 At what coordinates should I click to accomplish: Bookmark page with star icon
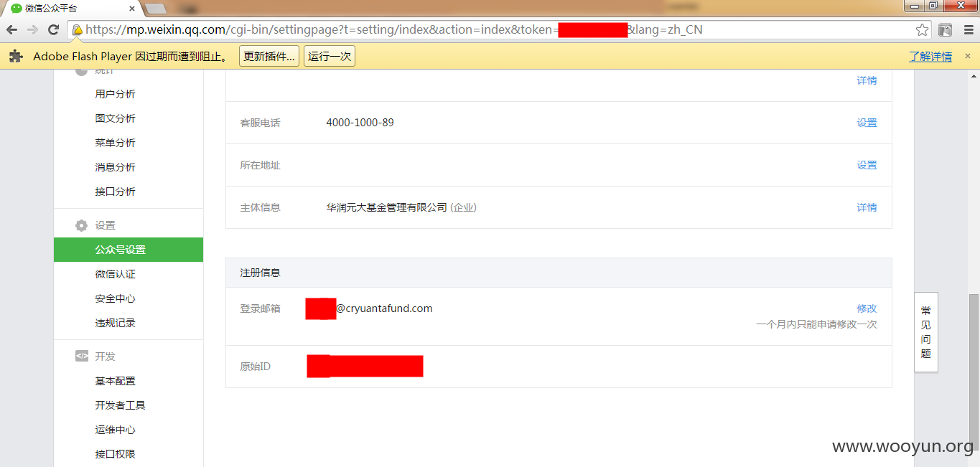(x=923, y=30)
